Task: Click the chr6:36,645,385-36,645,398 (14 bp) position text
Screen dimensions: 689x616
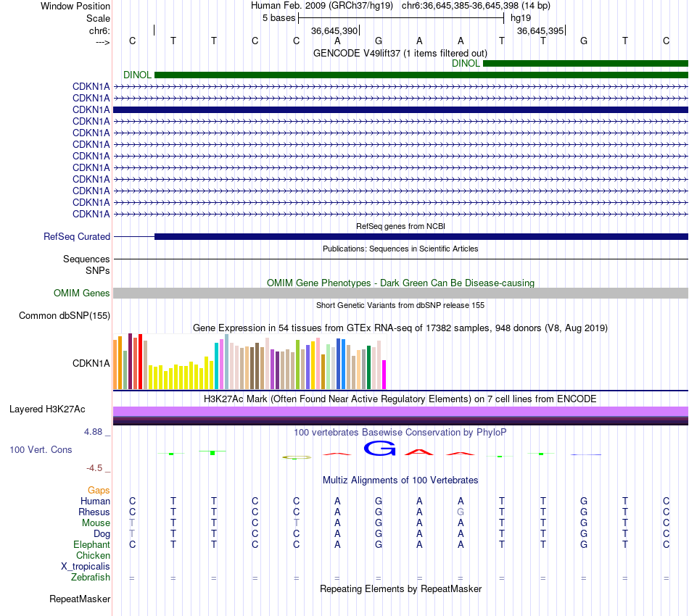Action: coord(476,6)
